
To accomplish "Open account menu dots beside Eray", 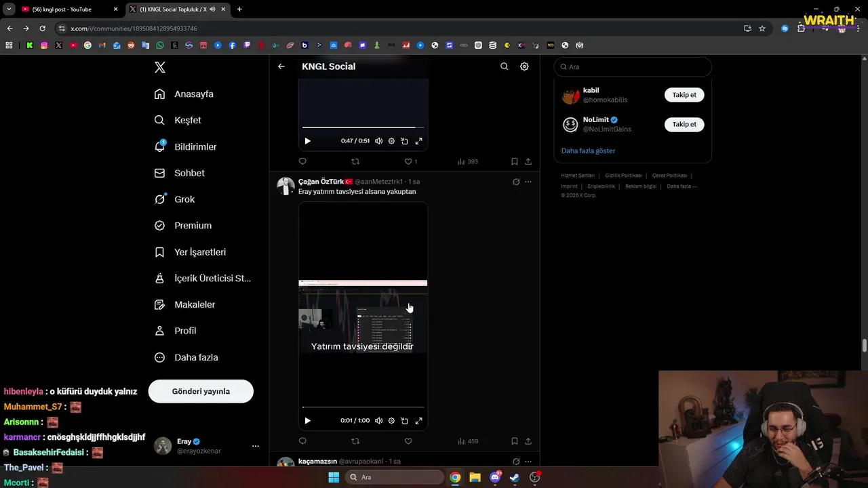I will click(x=256, y=446).
